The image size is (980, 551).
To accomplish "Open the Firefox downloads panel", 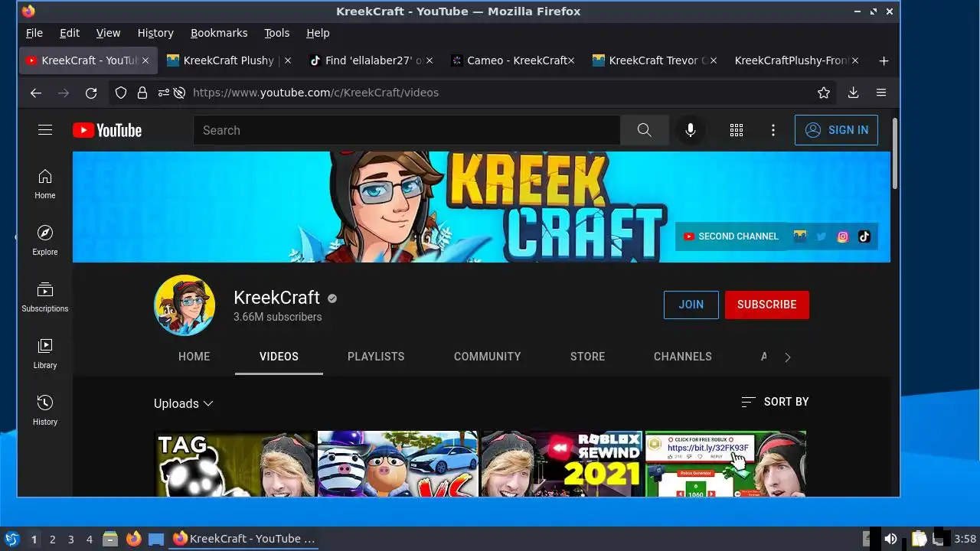I will 853,93.
